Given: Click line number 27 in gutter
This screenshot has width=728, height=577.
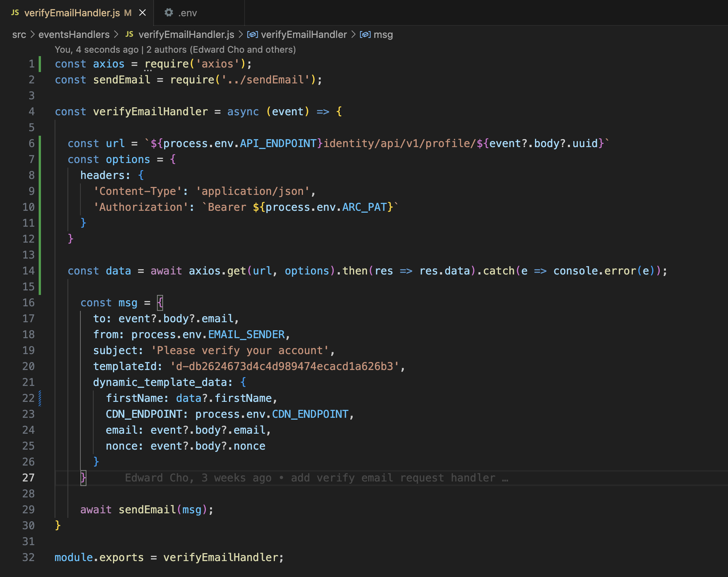Looking at the screenshot, I should (x=28, y=478).
